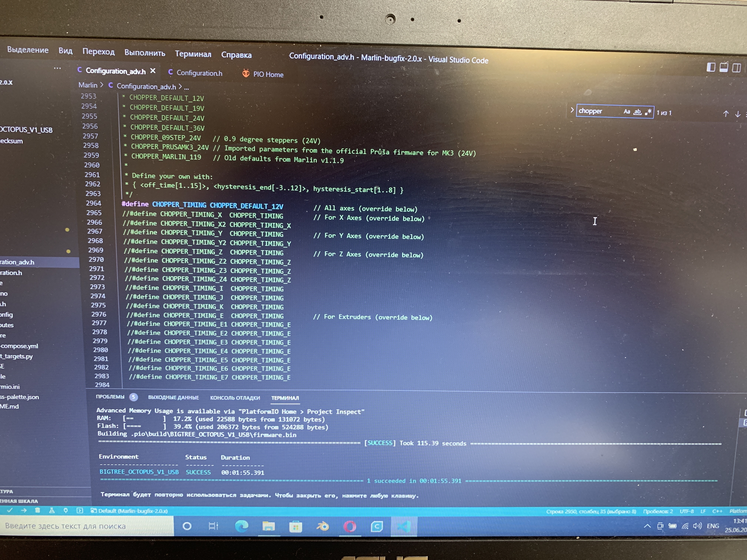The image size is (747, 560).
Task: Toggle Match Whole Word option
Action: pos(637,112)
